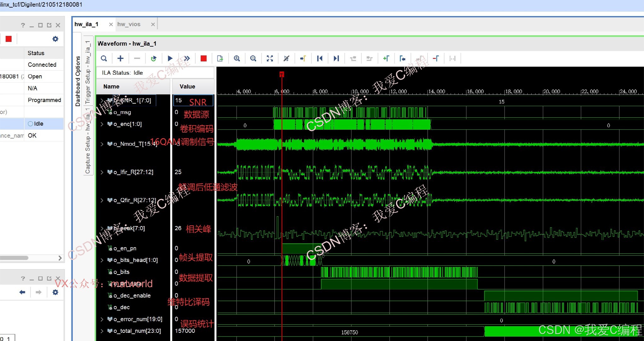The width and height of the screenshot is (644, 341).
Task: Click the waveform Search magnifier icon
Action: point(104,59)
